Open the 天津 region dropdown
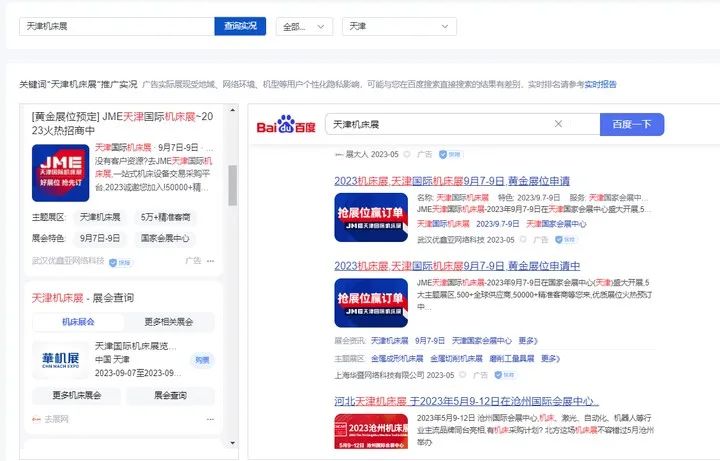The image size is (720, 461). [x=399, y=27]
